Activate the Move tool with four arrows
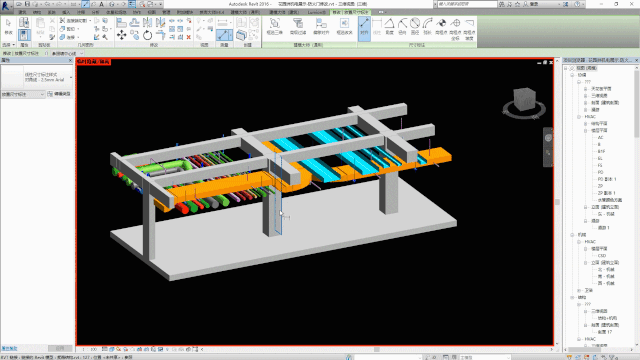 pos(122,35)
